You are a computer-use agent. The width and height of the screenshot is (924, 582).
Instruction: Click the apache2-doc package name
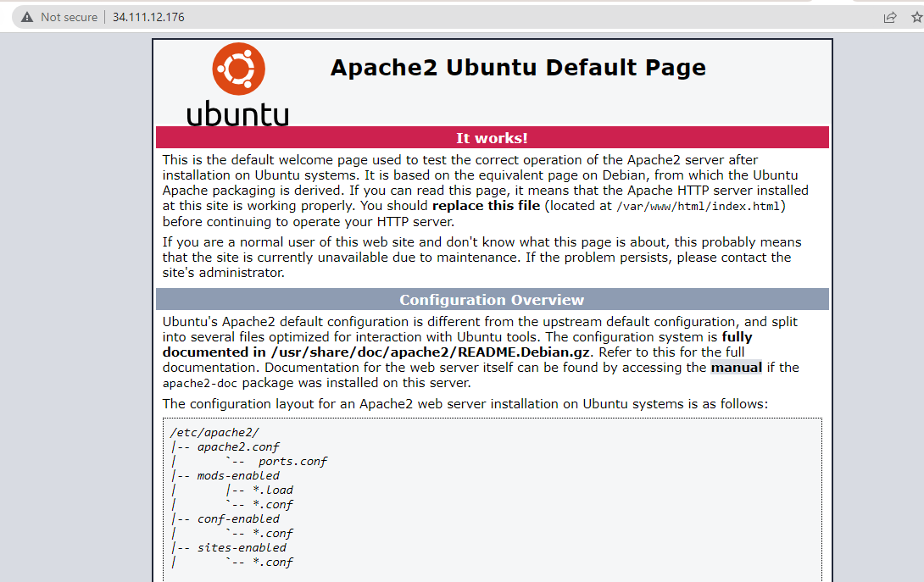200,384
